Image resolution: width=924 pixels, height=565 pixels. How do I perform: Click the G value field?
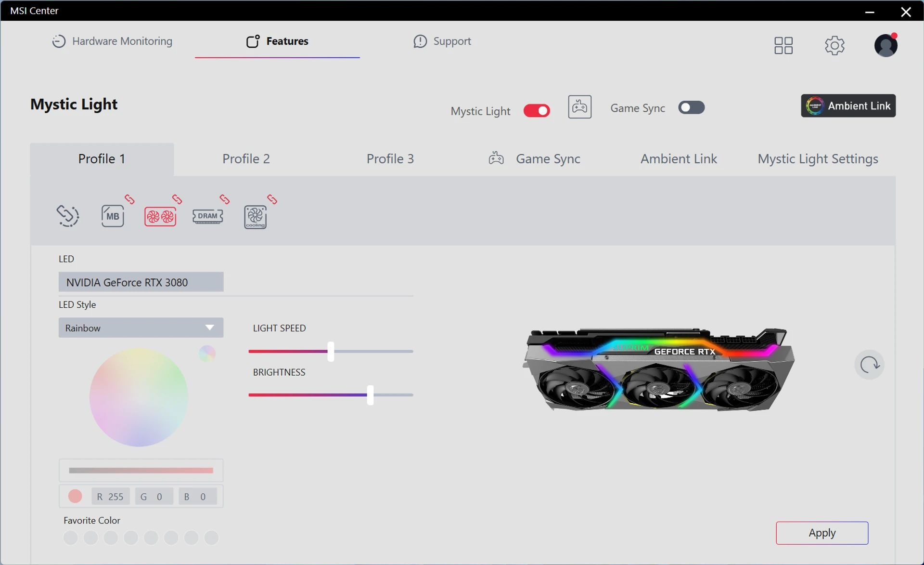154,497
